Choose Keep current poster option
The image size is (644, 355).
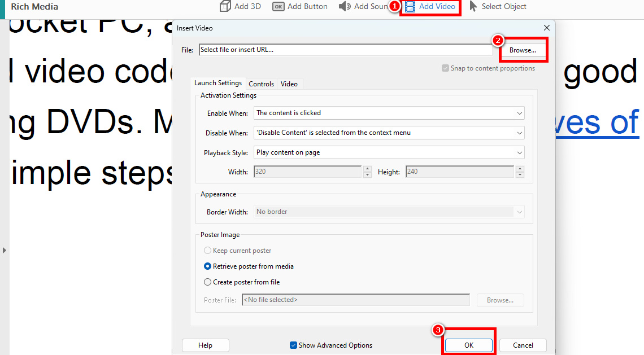[x=207, y=250]
